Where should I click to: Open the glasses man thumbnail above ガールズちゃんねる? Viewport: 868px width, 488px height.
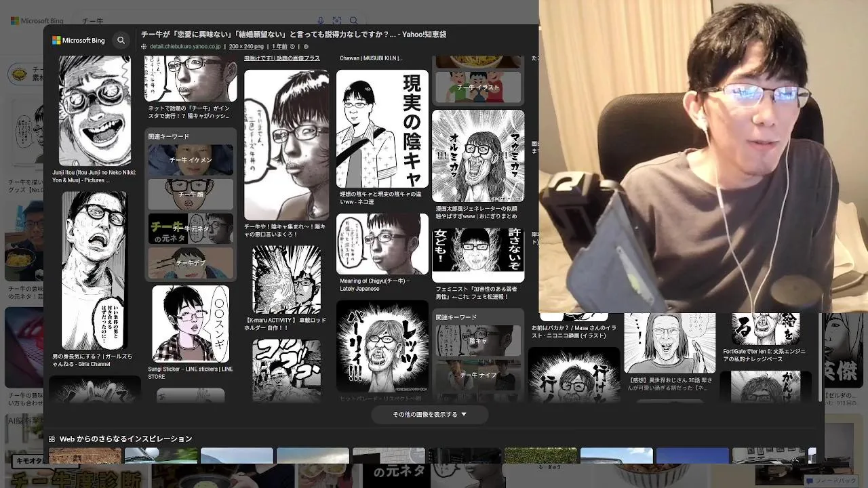(94, 270)
